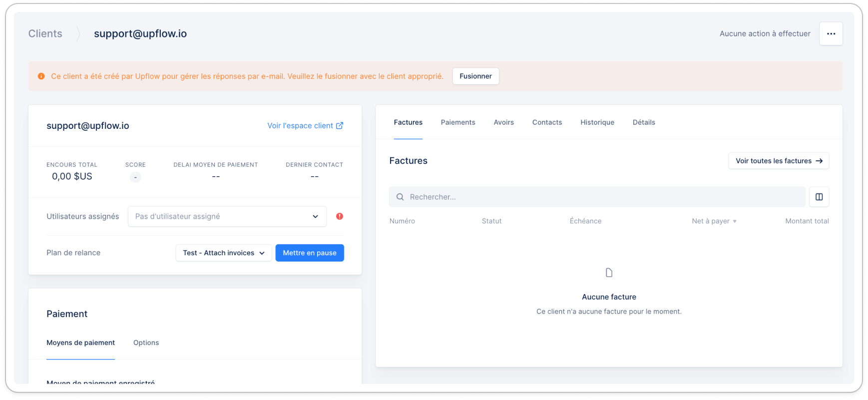This screenshot has width=868, height=400.
Task: Click the DERNIER CONTACT label
Action: (314, 164)
